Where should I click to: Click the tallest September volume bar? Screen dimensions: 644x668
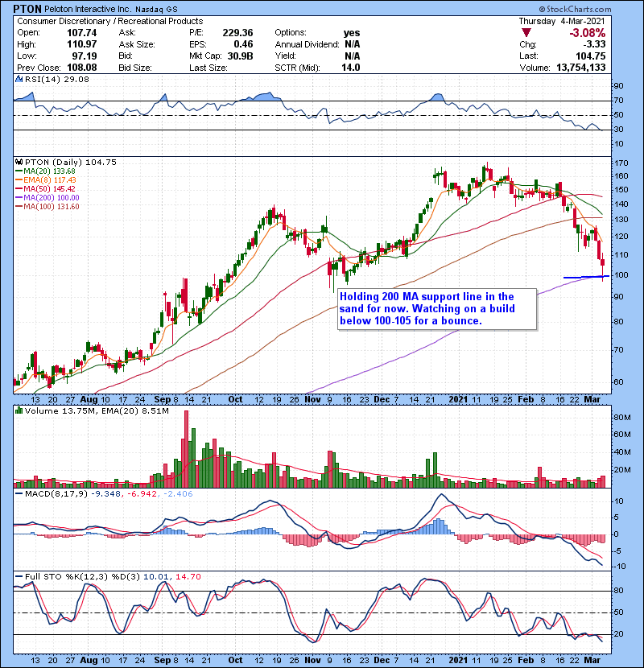point(186,449)
